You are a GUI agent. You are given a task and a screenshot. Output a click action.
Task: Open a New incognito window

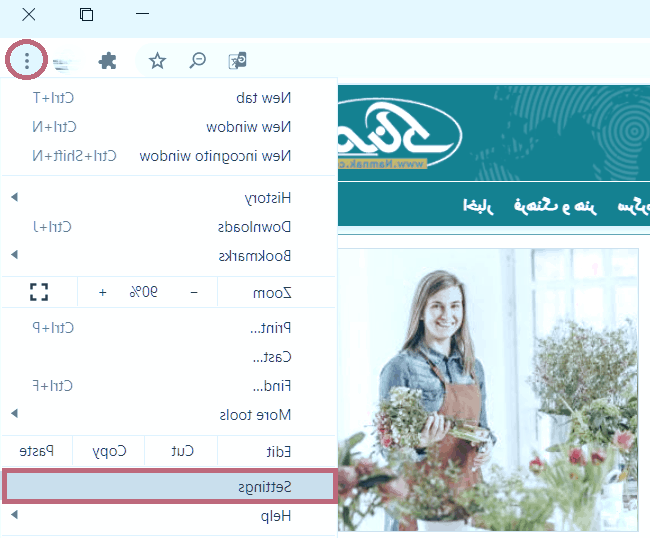tap(168, 156)
